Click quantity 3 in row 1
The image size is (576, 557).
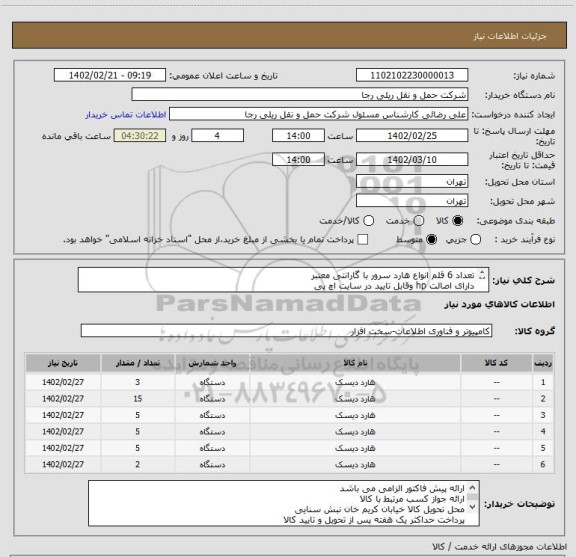(137, 382)
